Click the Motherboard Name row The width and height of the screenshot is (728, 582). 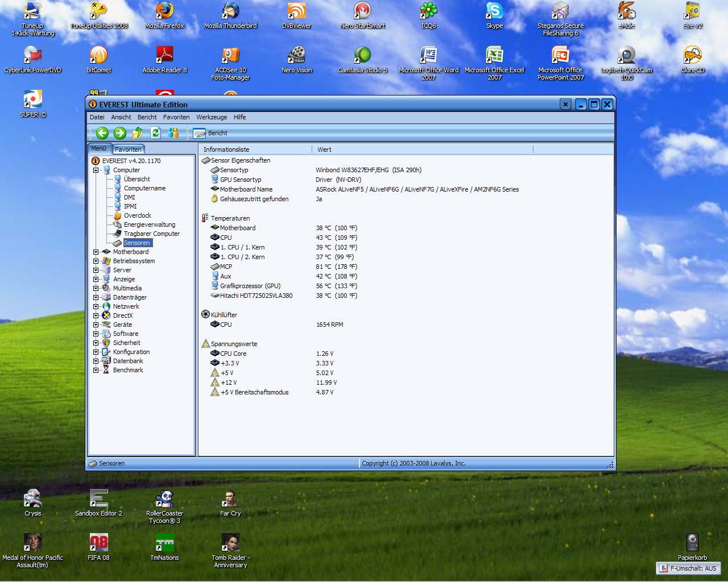tap(365, 189)
